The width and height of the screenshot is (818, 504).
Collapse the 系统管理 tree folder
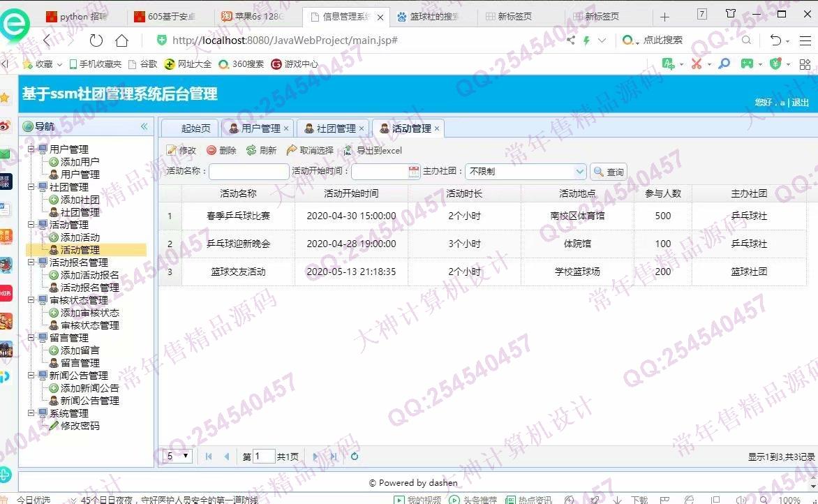pos(31,413)
